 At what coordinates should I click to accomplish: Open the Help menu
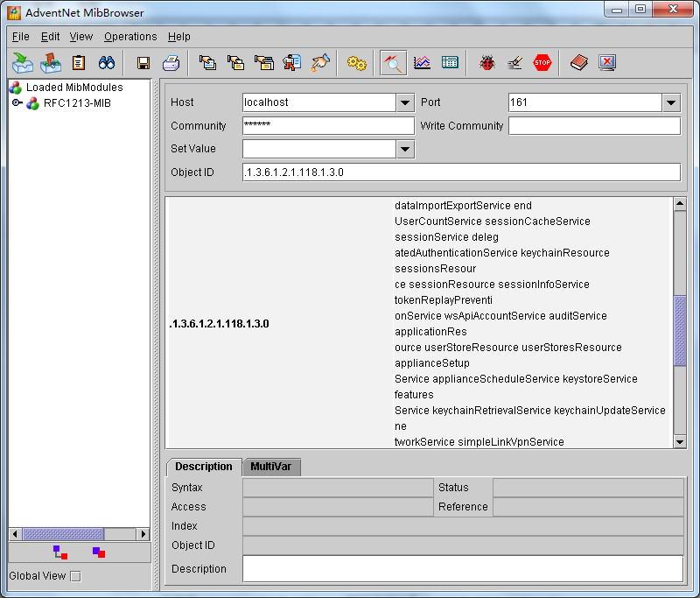click(x=179, y=37)
